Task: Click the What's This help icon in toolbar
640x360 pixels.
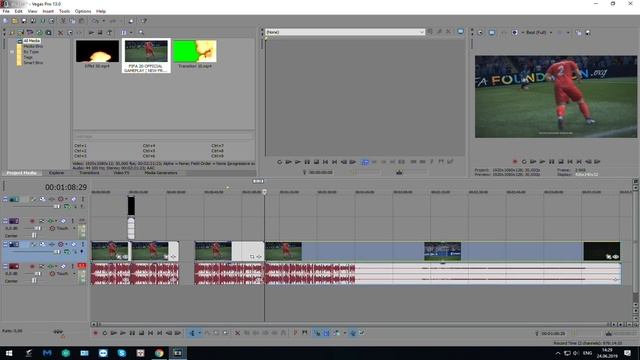Action: click(x=144, y=21)
